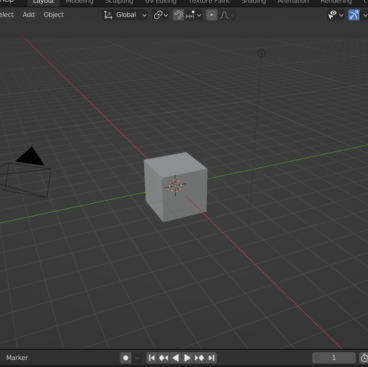Screen dimensions: 368x367
Task: Open the Add menu
Action: (x=28, y=15)
